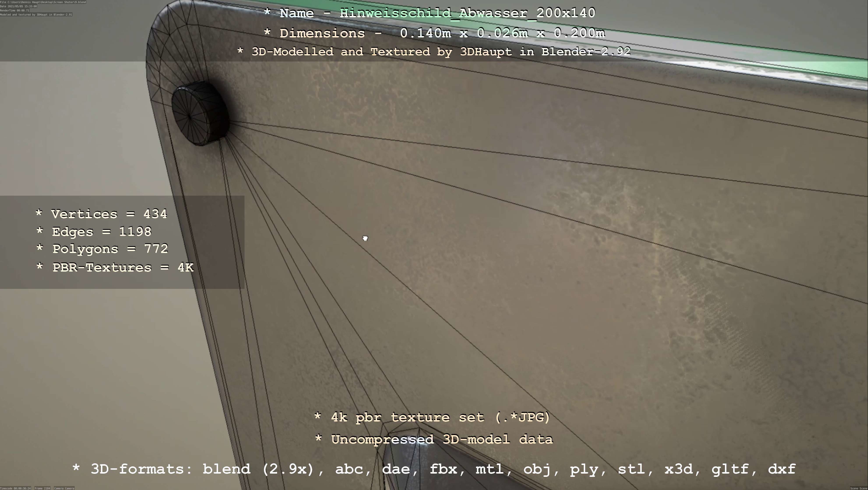Click the Edges = 1198 stat
This screenshot has width=868, height=490.
[x=94, y=232]
